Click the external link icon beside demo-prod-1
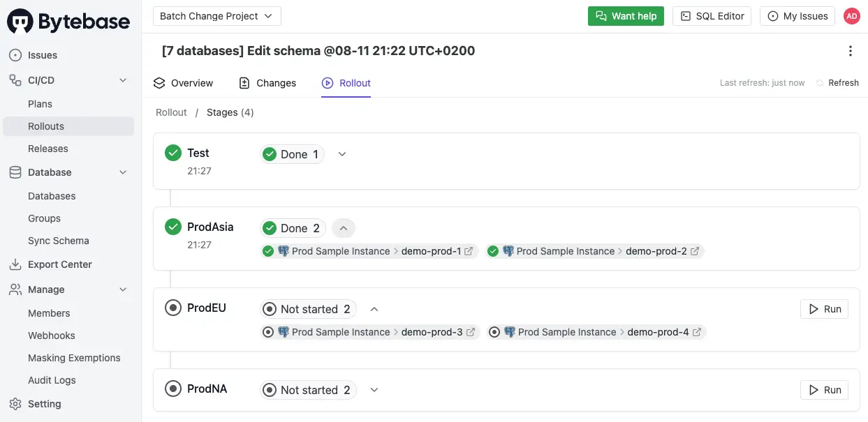Screen dimensions: 868x422 [x=469, y=251]
